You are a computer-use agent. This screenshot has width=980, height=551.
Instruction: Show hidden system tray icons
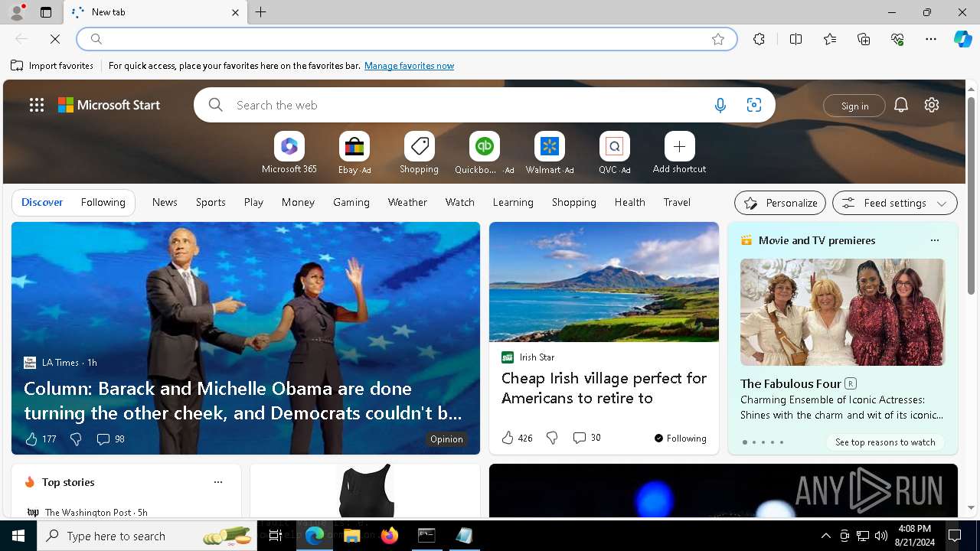point(825,536)
